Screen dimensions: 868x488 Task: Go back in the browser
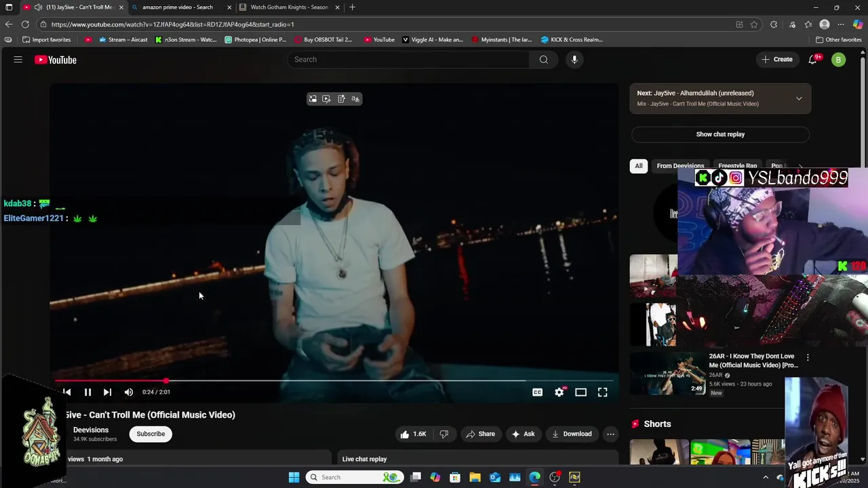click(x=9, y=24)
